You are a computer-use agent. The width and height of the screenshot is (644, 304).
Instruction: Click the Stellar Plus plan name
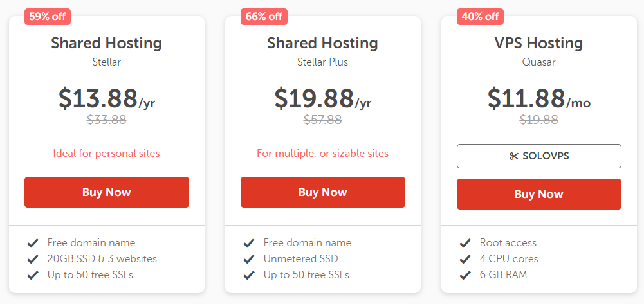pyautogui.click(x=323, y=62)
